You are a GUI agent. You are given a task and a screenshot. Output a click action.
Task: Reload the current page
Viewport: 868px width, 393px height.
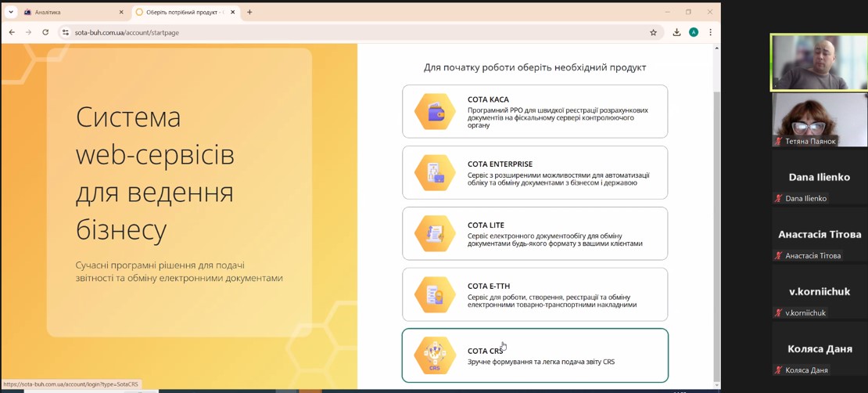click(x=45, y=33)
